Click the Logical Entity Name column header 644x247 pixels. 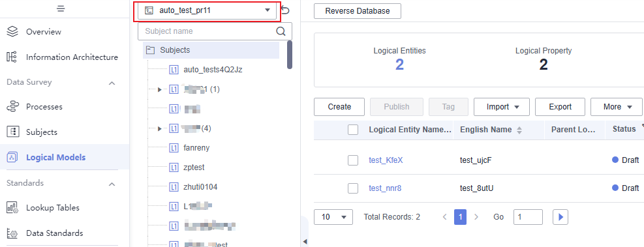[410, 130]
